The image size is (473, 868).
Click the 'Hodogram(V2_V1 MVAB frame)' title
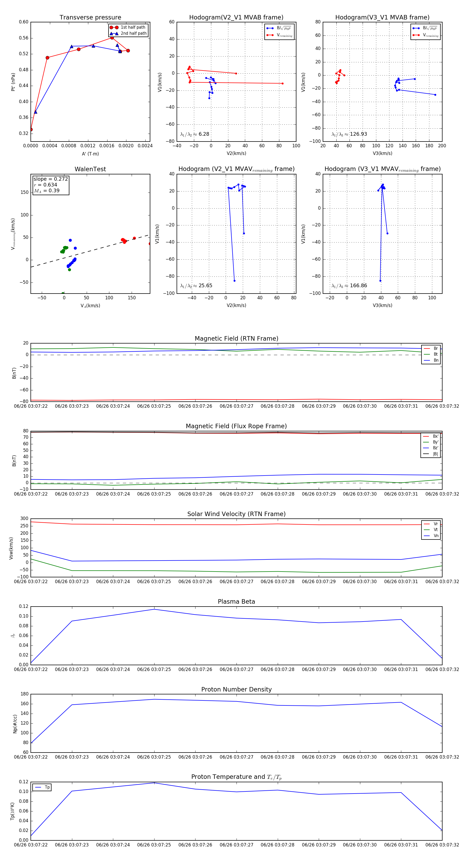pos(236,18)
